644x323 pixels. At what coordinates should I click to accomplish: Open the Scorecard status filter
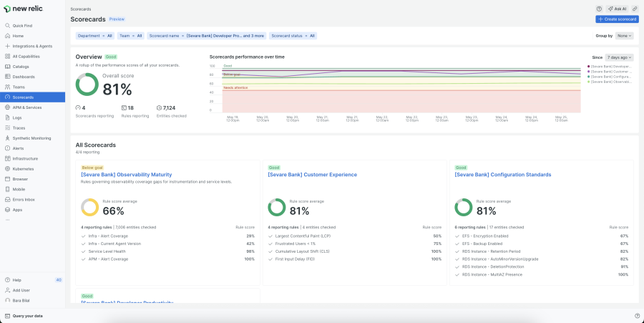point(293,35)
